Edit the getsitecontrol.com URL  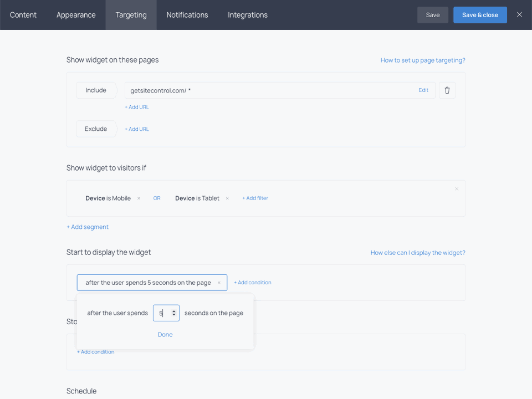coord(423,90)
